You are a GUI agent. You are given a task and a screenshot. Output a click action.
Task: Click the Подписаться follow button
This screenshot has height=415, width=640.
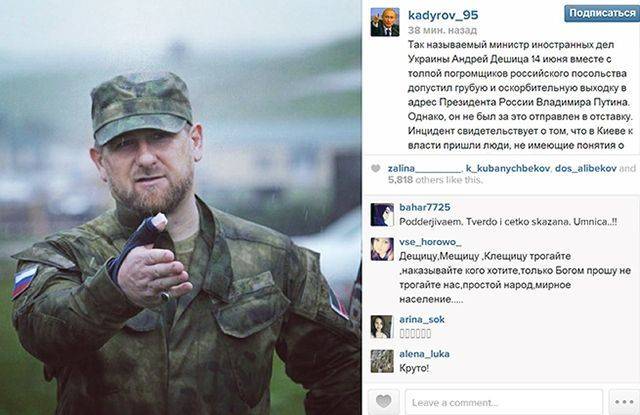(602, 13)
